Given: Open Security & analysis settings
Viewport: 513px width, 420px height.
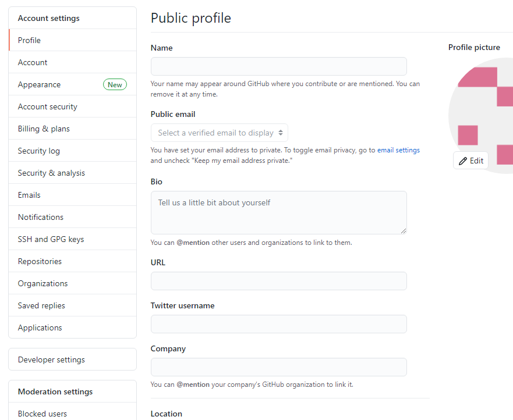Looking at the screenshot, I should (51, 173).
